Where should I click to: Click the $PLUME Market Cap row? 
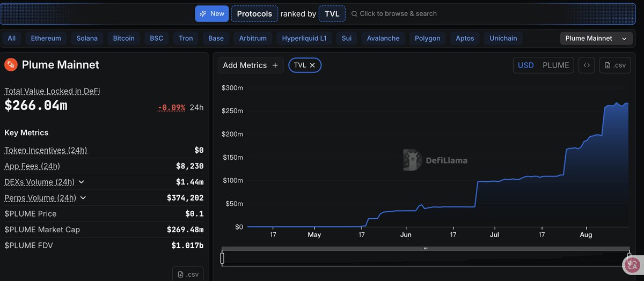(x=104, y=230)
